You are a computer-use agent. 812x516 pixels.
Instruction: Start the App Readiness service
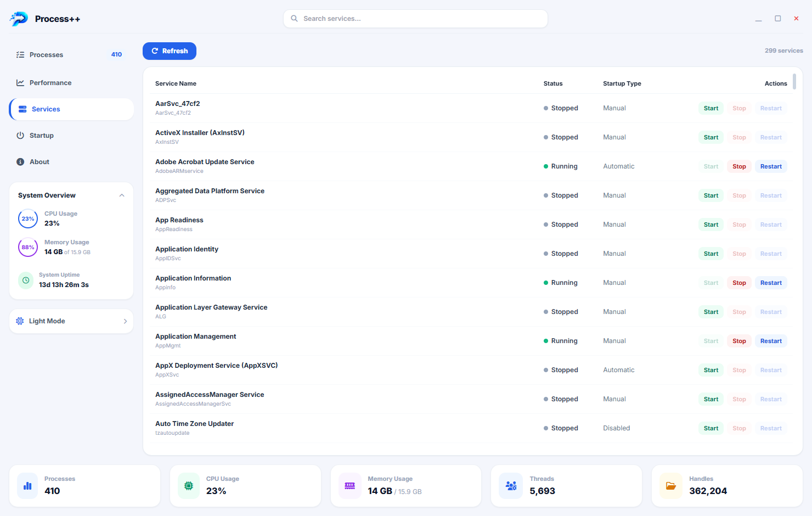[x=711, y=225]
